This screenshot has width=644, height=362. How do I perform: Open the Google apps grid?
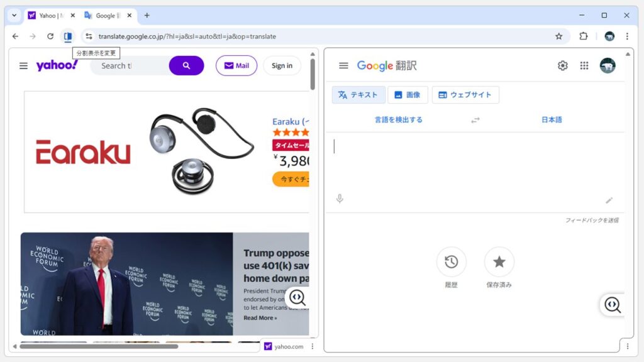point(585,65)
